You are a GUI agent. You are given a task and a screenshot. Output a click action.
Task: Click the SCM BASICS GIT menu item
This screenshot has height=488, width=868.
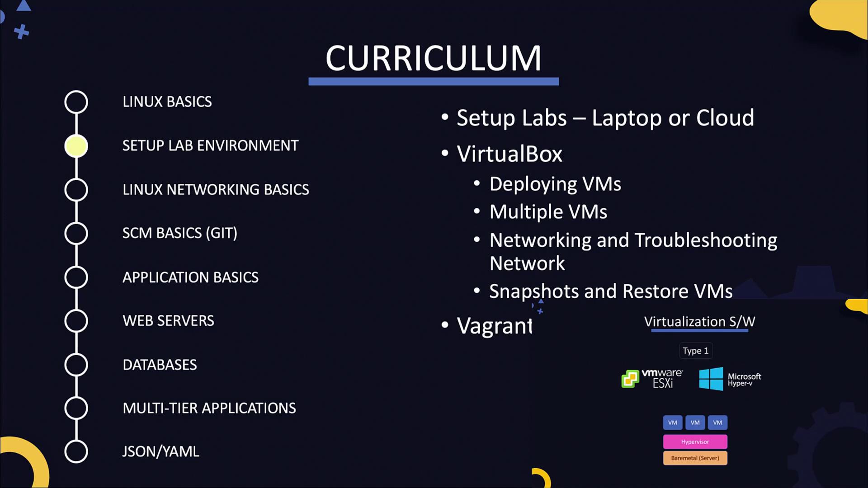(179, 233)
